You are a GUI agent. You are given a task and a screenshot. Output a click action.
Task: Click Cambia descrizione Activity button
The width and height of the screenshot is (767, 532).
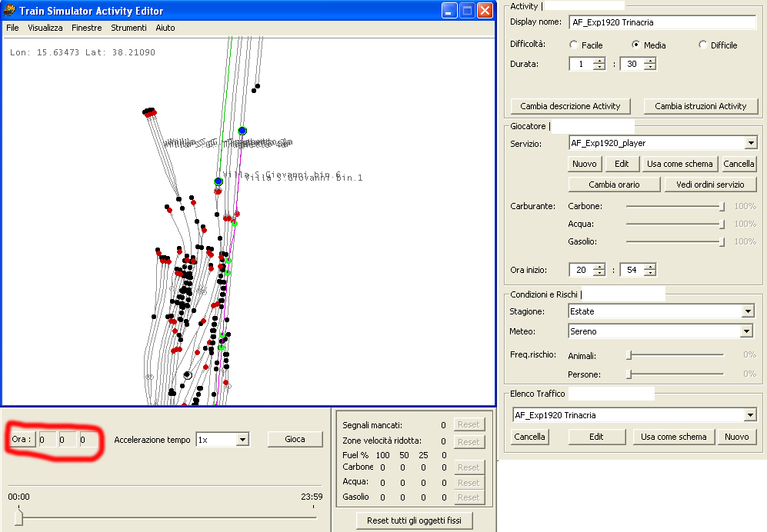tap(570, 106)
